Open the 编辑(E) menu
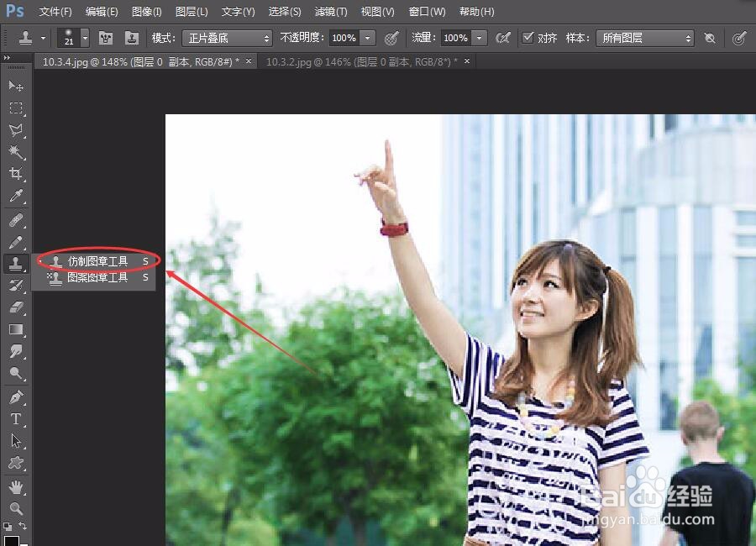Viewport: 756px width, 546px height. [x=102, y=12]
